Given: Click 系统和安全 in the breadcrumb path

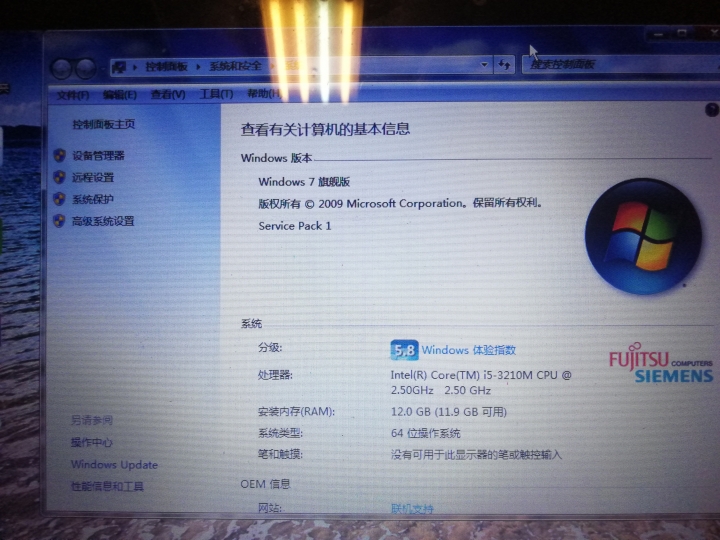Looking at the screenshot, I should 235,66.
